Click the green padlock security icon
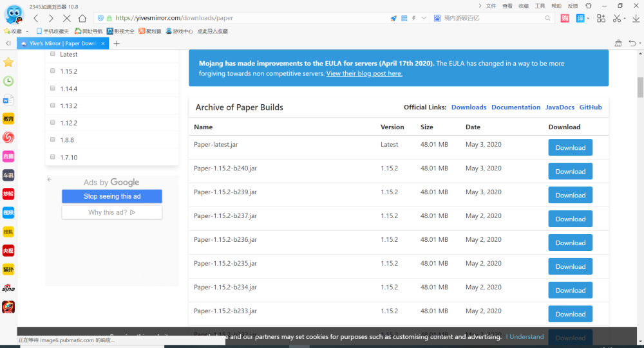 (x=109, y=18)
